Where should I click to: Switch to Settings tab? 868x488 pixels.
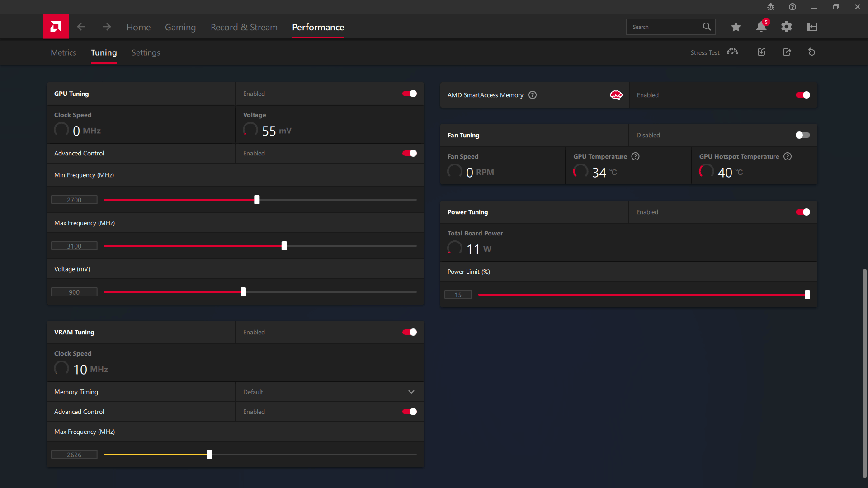[x=146, y=52]
